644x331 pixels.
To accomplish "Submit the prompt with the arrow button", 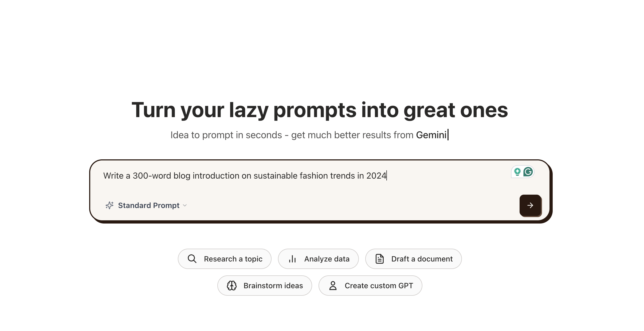I will [530, 205].
